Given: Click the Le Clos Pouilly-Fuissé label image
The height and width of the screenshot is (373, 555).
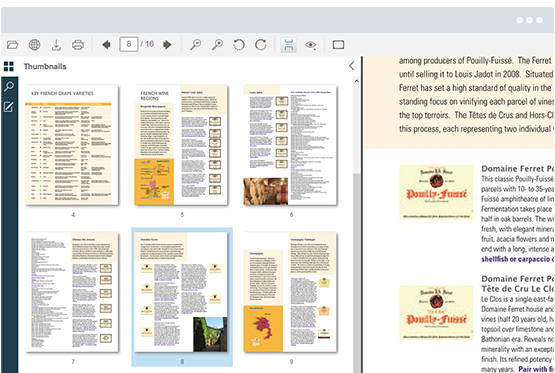Looking at the screenshot, I should 436,313.
